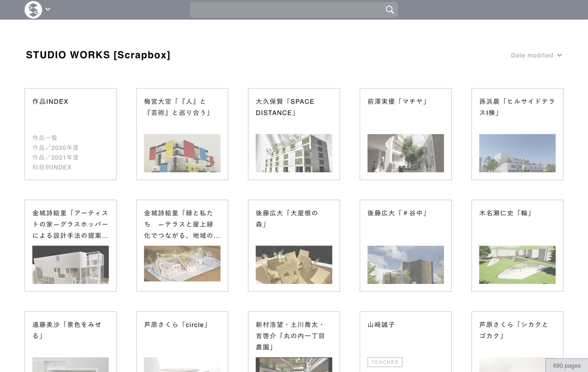This screenshot has height=372, width=588.
Task: Select the ＃谷中 building render thumbnail
Action: (x=405, y=265)
